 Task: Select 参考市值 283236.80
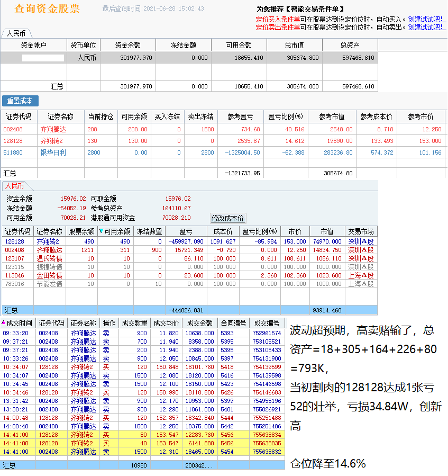click(338, 152)
